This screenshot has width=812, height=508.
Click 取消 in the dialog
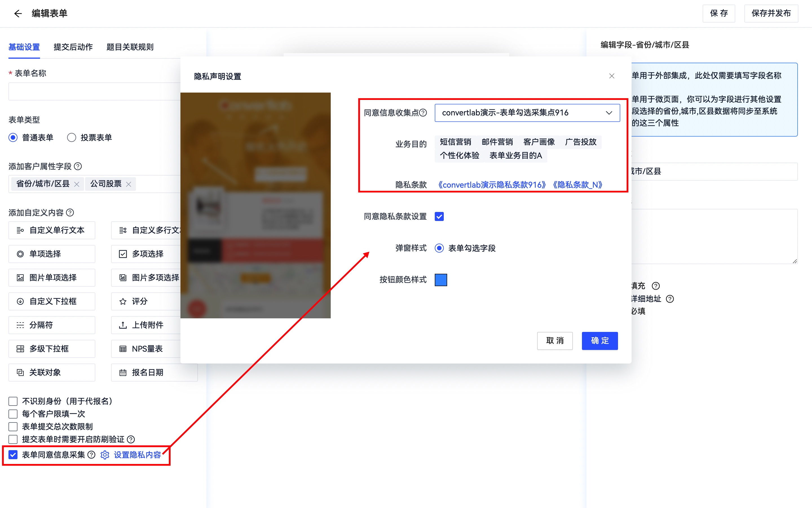[x=555, y=341]
